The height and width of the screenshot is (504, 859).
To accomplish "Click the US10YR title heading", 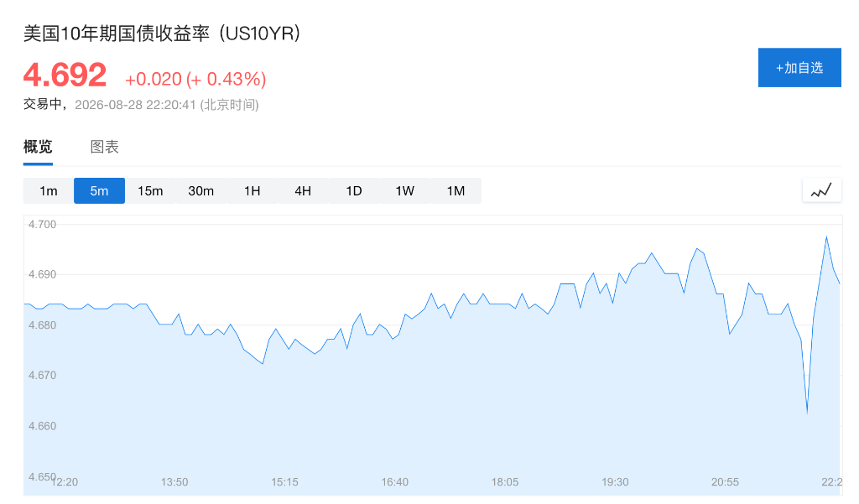I will 162,34.
